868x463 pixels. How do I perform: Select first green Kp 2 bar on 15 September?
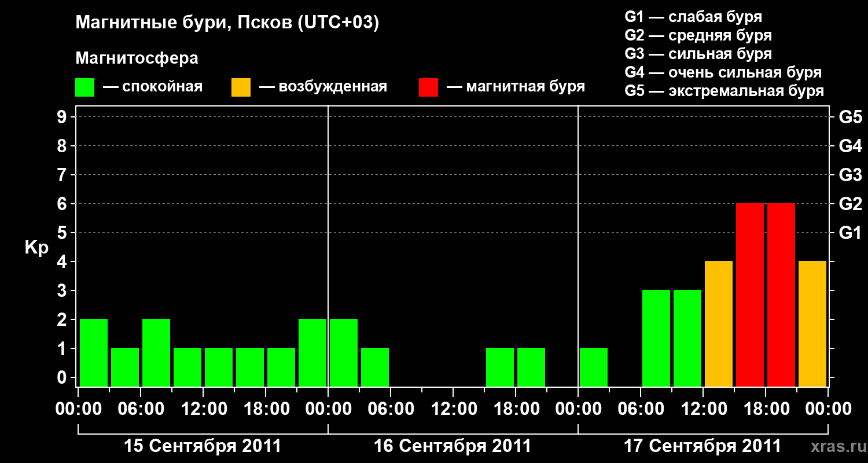pos(94,352)
